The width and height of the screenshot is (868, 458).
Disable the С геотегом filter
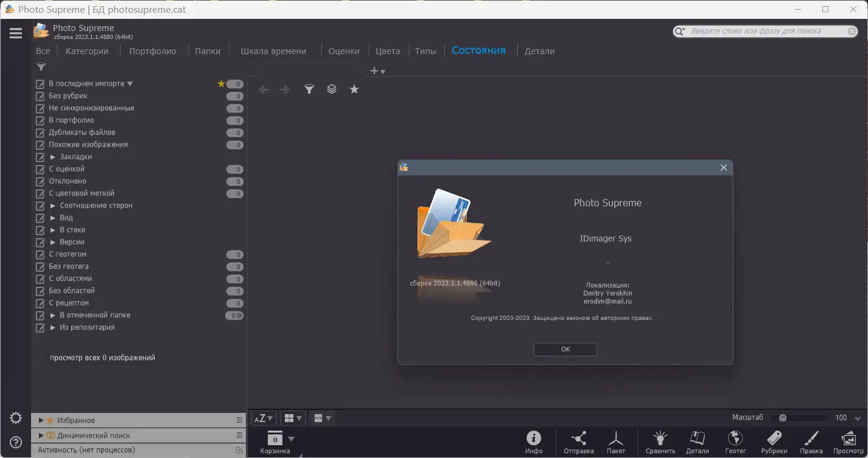click(x=41, y=254)
